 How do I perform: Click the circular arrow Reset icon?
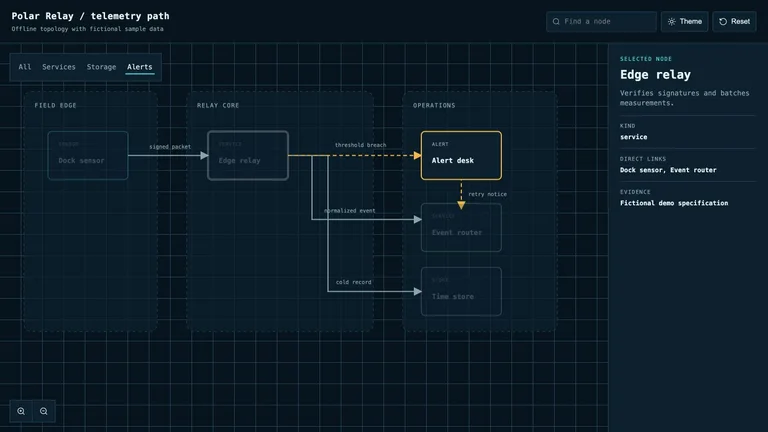coord(723,22)
